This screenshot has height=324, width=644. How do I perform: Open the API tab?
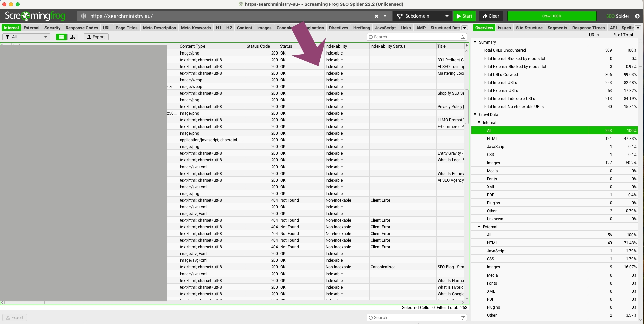(x=613, y=28)
